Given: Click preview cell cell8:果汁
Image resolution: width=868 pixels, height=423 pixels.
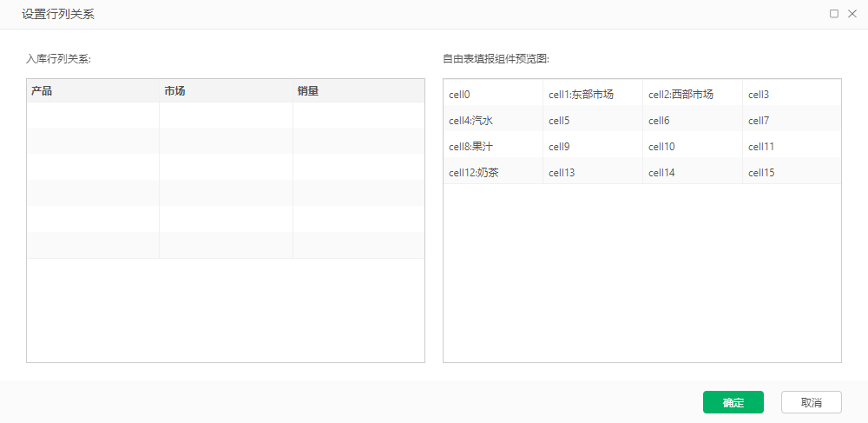Looking at the screenshot, I should (493, 146).
